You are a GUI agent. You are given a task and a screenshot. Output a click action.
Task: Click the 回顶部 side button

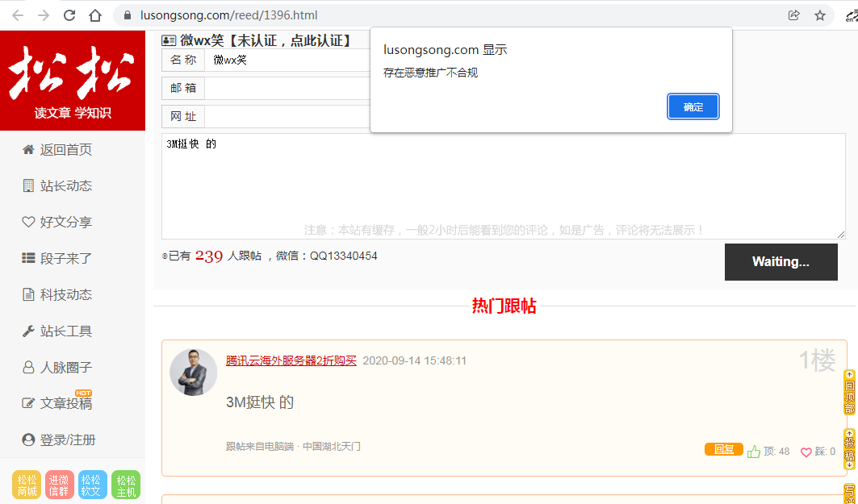[x=849, y=393]
